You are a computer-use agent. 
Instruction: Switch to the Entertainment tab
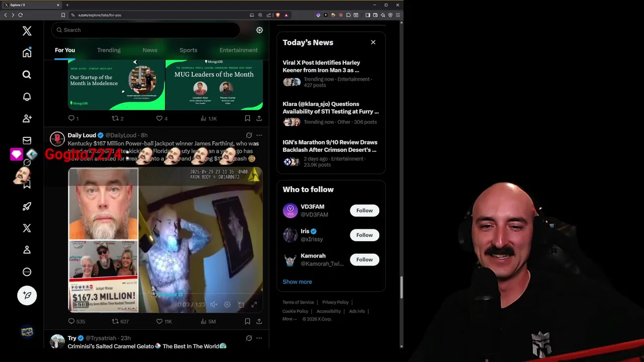(238, 50)
